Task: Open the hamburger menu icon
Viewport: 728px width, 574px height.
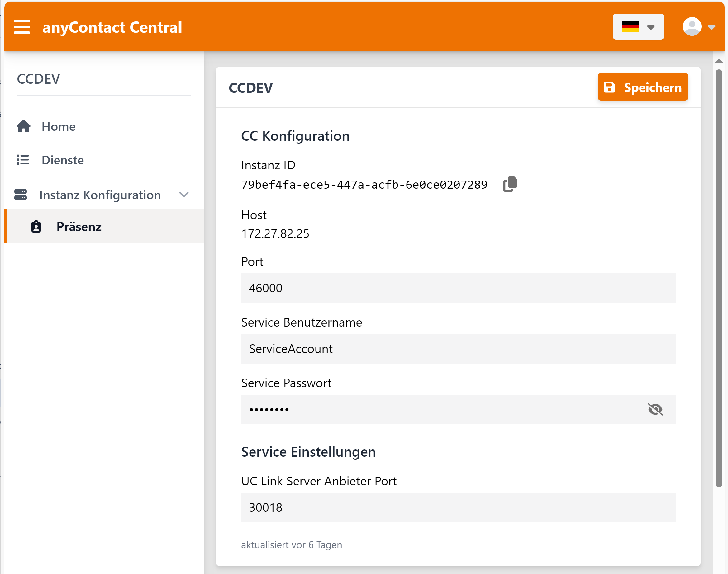Action: 22,27
